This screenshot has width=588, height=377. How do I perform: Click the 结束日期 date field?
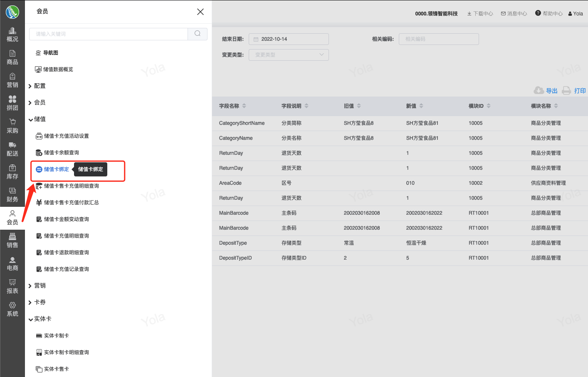point(289,39)
